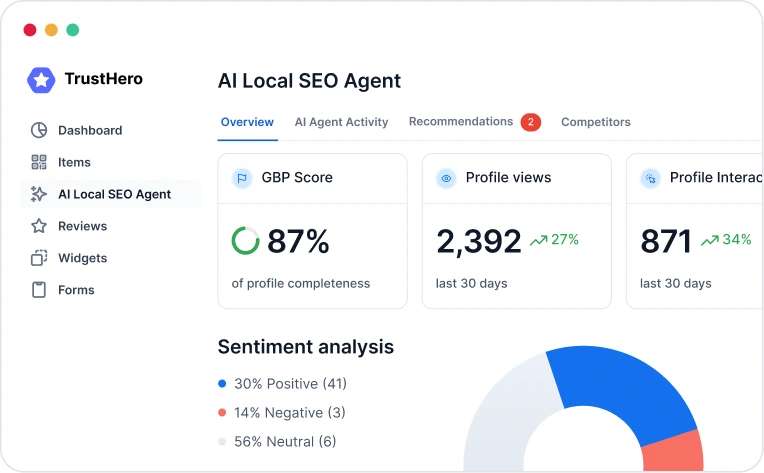This screenshot has width=764, height=473.
Task: Click the '14% Negative (3)' legend entry
Action: (289, 413)
